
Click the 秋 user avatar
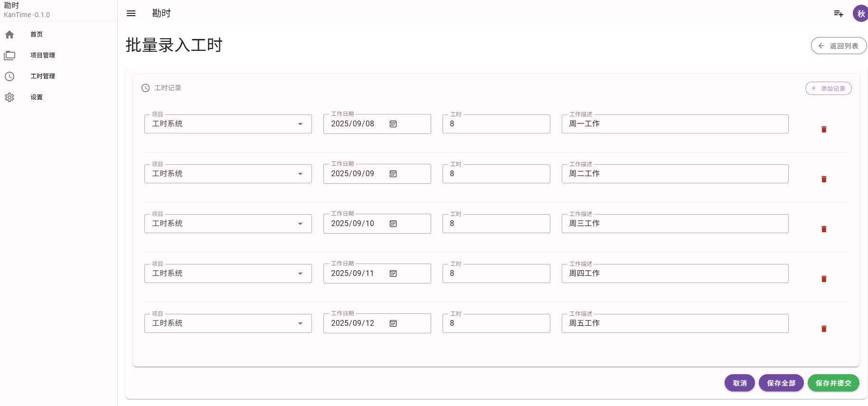click(860, 13)
